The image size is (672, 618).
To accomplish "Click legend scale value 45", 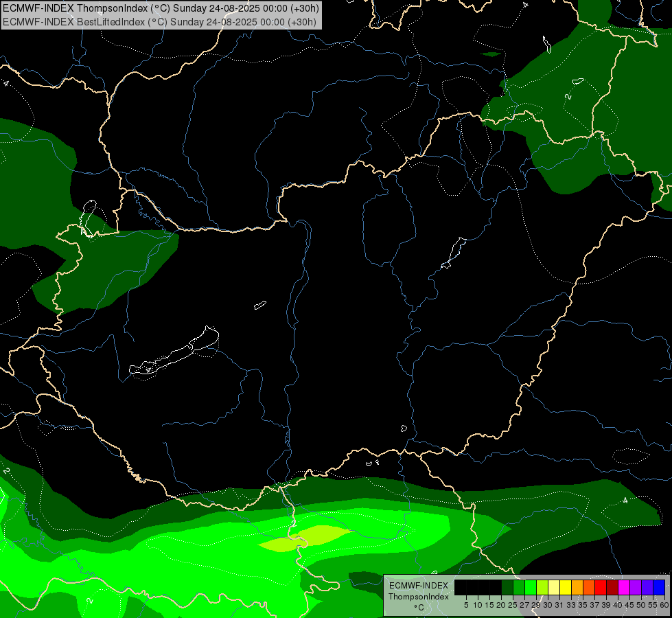I will point(630,605).
